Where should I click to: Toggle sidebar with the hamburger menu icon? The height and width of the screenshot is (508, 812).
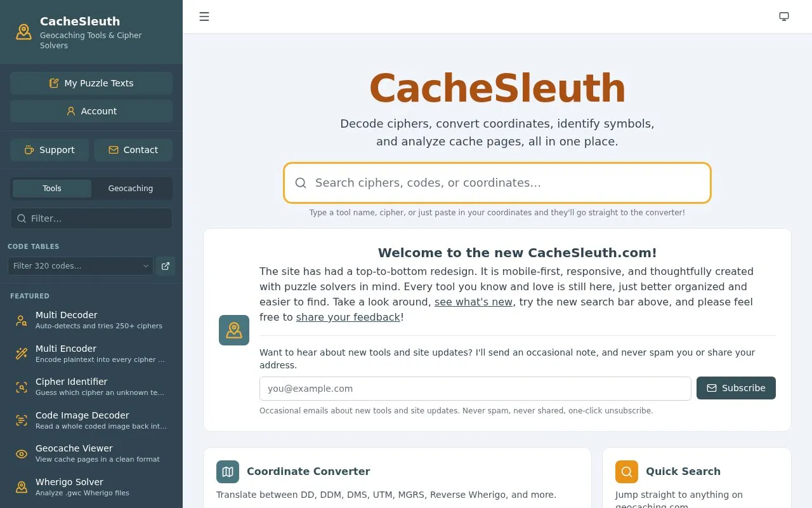pyautogui.click(x=204, y=17)
